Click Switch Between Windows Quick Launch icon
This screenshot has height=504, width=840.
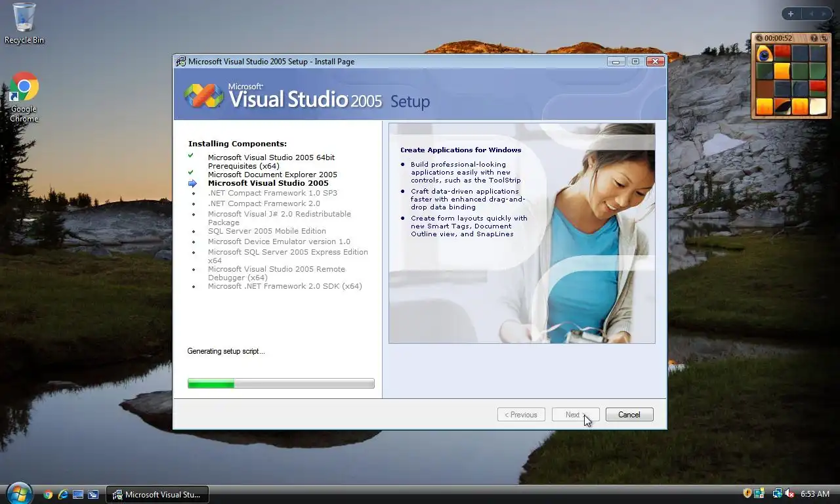(x=93, y=495)
